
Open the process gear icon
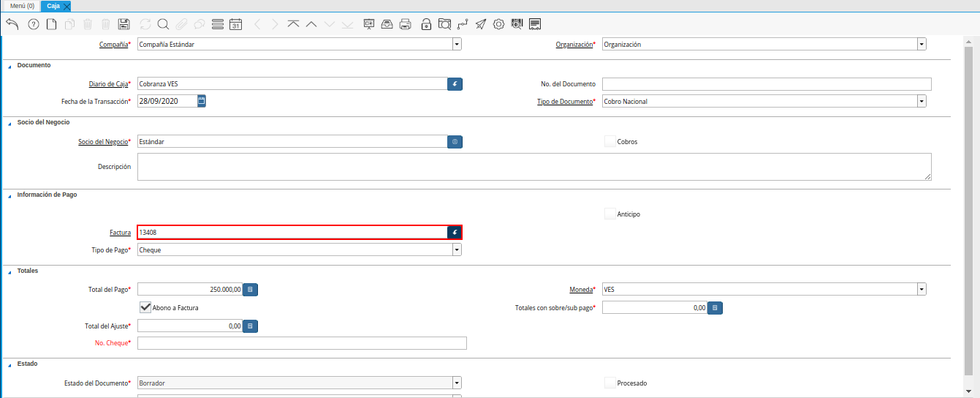pyautogui.click(x=499, y=24)
